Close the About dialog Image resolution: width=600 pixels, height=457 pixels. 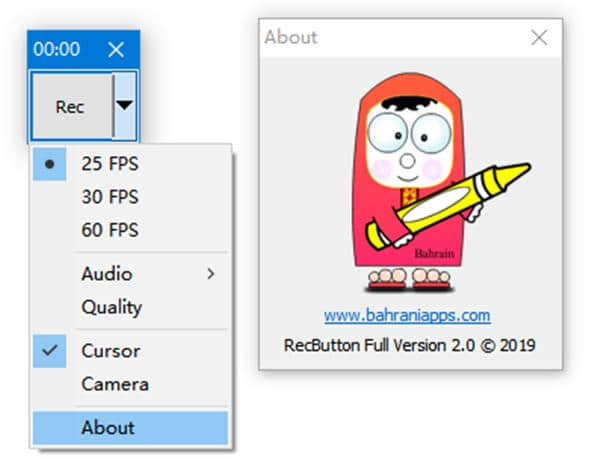coord(539,38)
